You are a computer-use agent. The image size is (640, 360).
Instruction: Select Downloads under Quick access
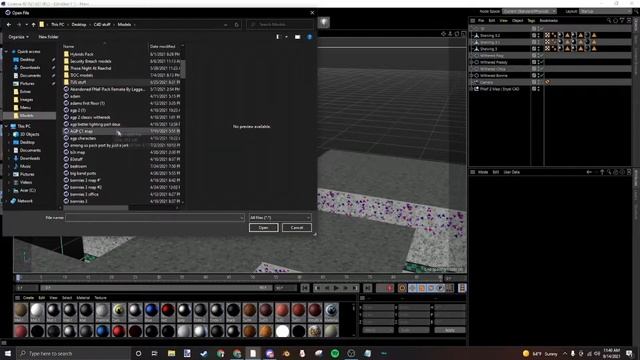30,67
